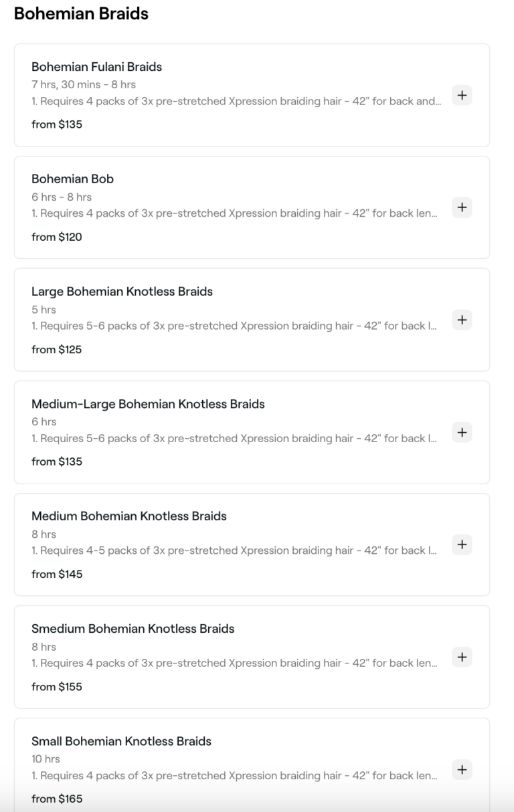The height and width of the screenshot is (812, 514).
Task: Show full description of Large Bohemian Knotless
Action: (236, 326)
